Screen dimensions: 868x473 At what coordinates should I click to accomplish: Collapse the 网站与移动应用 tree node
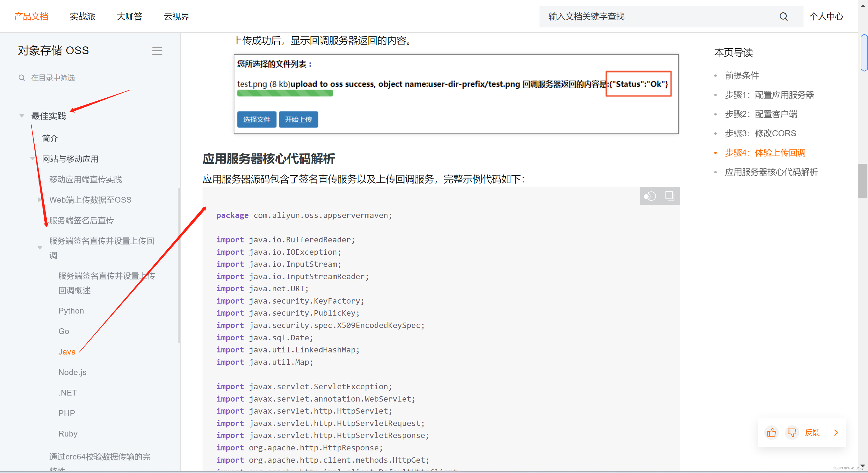(x=33, y=159)
